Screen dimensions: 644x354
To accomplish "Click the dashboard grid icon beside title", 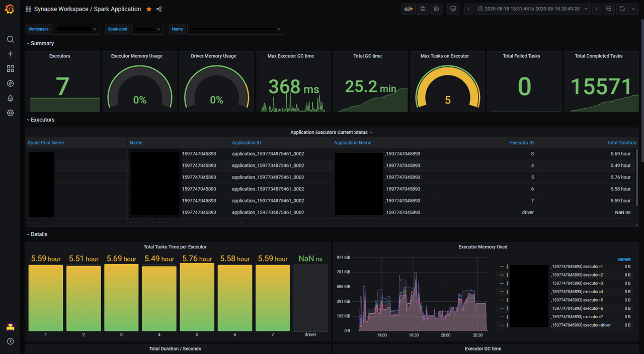I will (x=29, y=9).
